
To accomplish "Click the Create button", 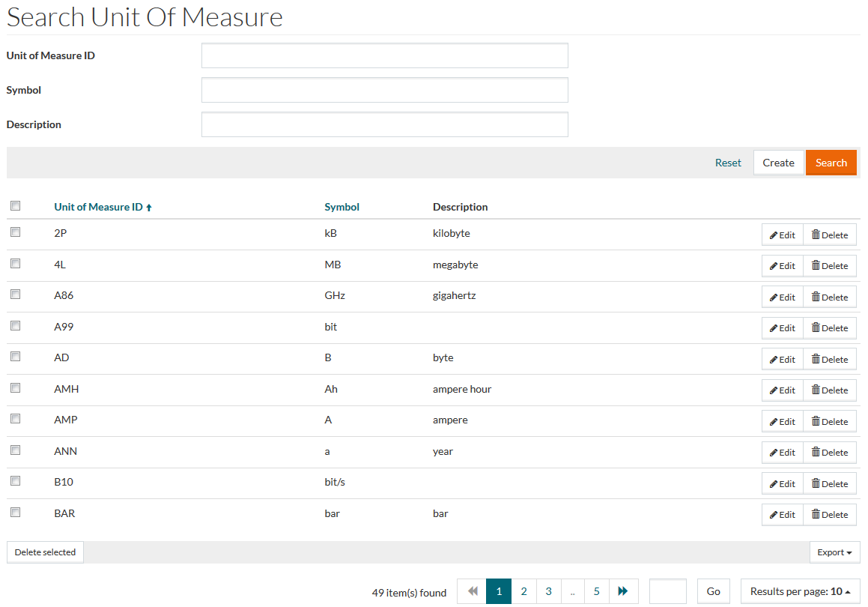I will click(778, 163).
